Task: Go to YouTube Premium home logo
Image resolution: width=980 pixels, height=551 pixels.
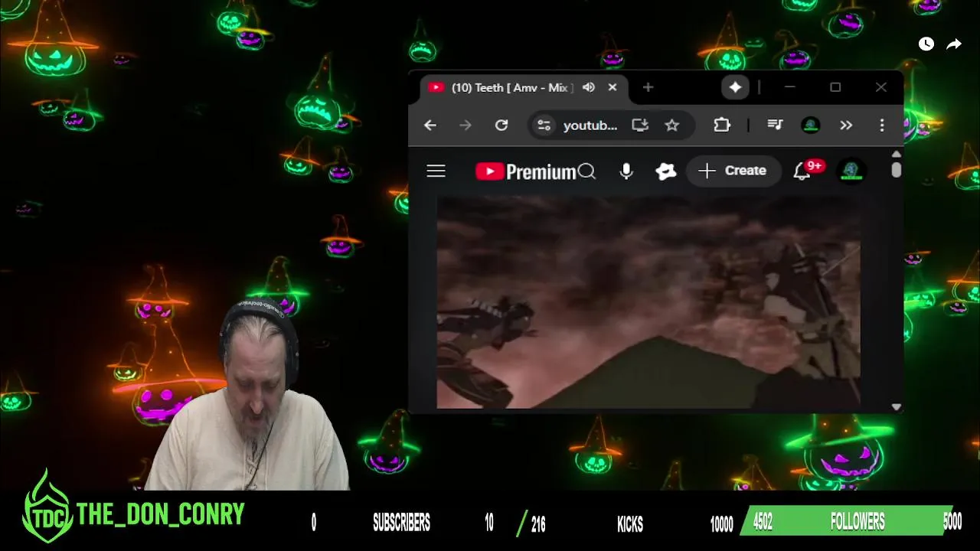Action: click(x=525, y=171)
